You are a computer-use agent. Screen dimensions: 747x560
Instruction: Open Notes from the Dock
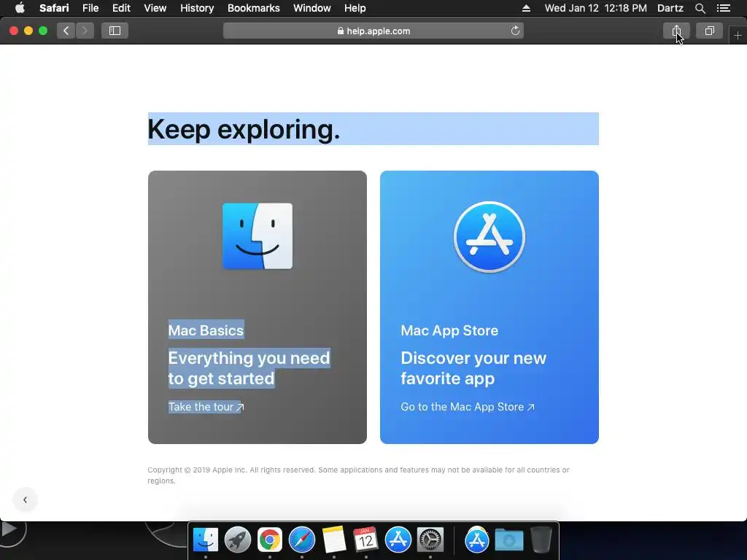pyautogui.click(x=333, y=540)
